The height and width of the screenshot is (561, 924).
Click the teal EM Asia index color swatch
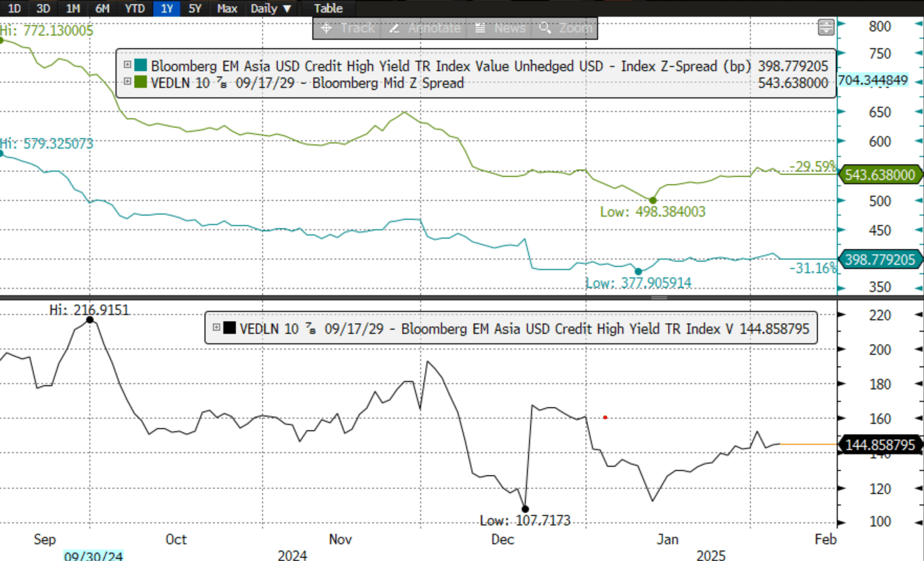(x=141, y=66)
